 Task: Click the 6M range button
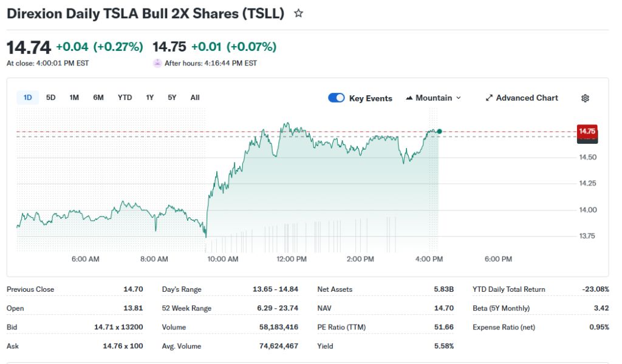click(98, 98)
